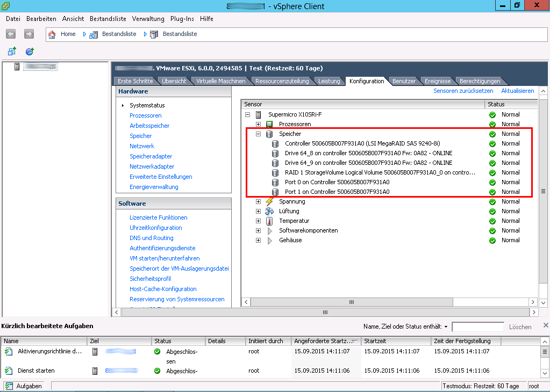The width and height of the screenshot is (550, 392).
Task: Click the new virtual machine toolbar icon
Action: (12, 52)
